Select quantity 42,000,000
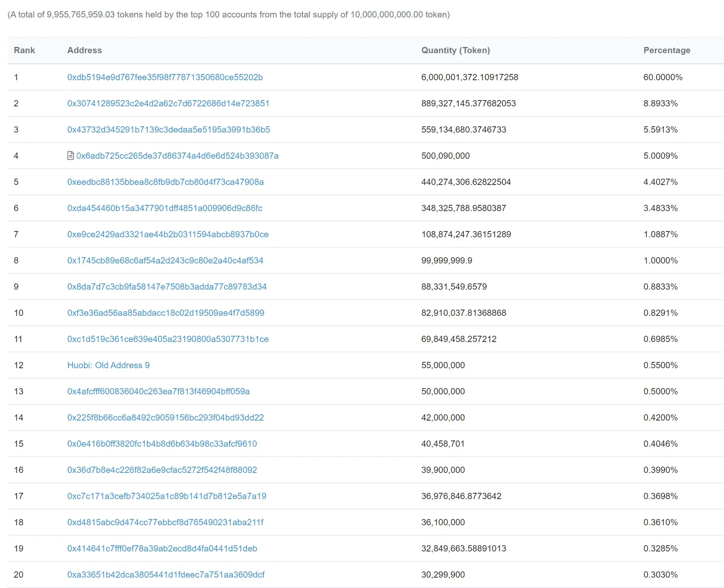Viewport: 724px width, 588px height. coord(443,418)
